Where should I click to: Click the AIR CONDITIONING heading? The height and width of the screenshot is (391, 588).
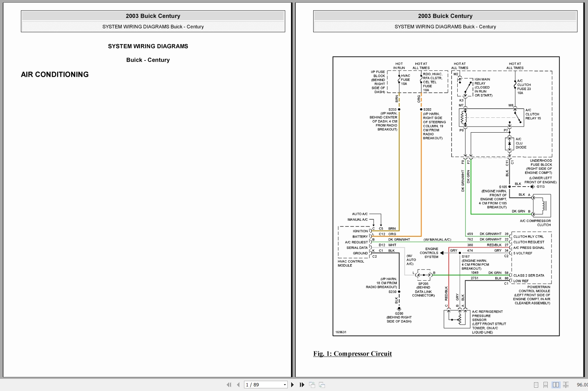pos(55,74)
